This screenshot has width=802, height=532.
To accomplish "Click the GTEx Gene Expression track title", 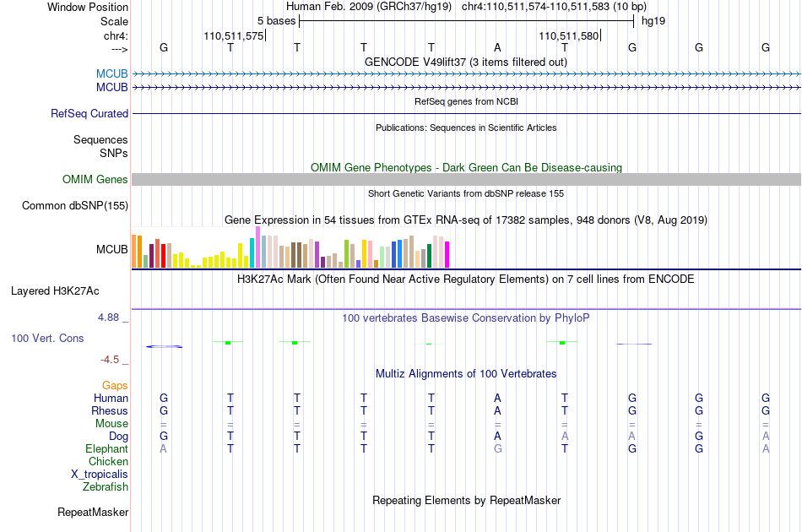I will (x=466, y=220).
